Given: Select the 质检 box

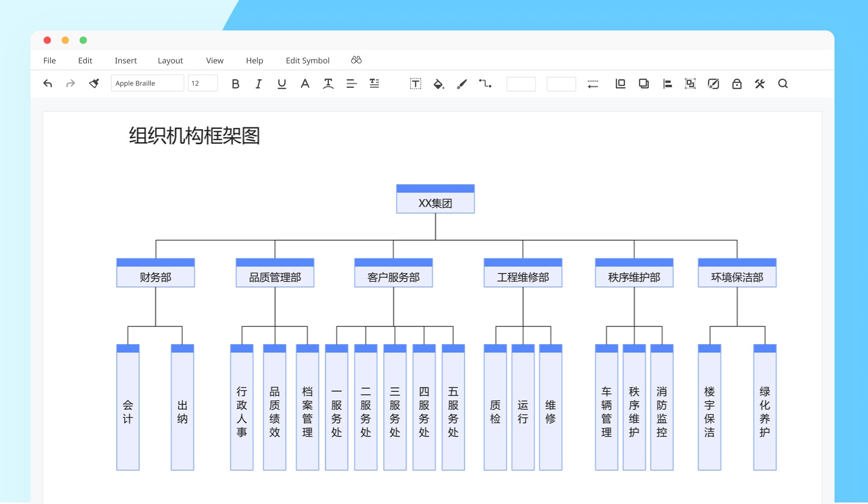Looking at the screenshot, I should [x=495, y=408].
